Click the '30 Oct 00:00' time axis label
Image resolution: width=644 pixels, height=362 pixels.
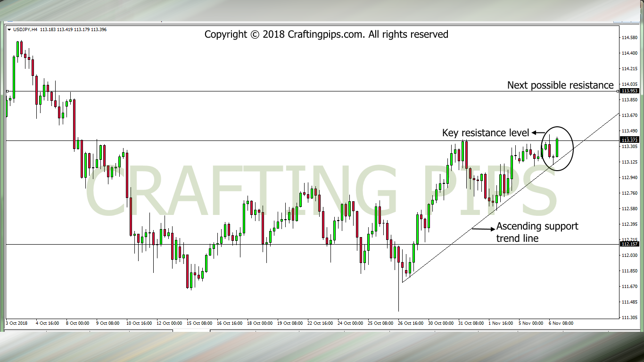[x=441, y=323]
